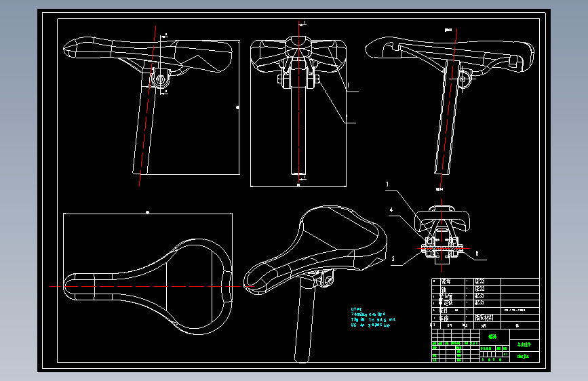Click the red centerline of the top-down saddle view

tap(152, 287)
